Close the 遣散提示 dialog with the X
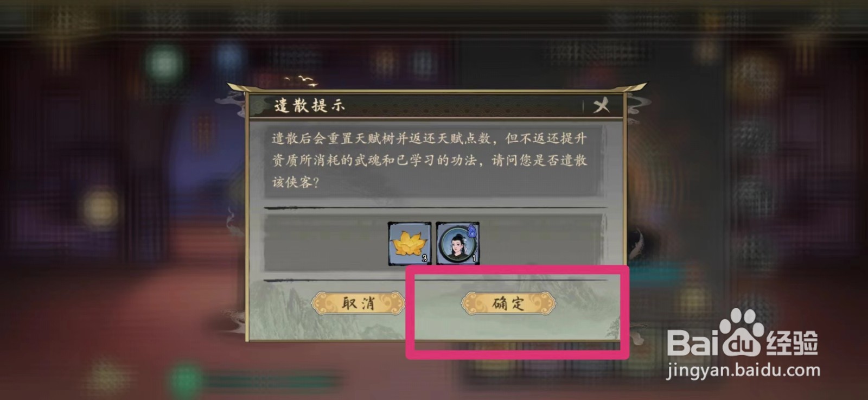The width and height of the screenshot is (868, 400). click(x=601, y=105)
